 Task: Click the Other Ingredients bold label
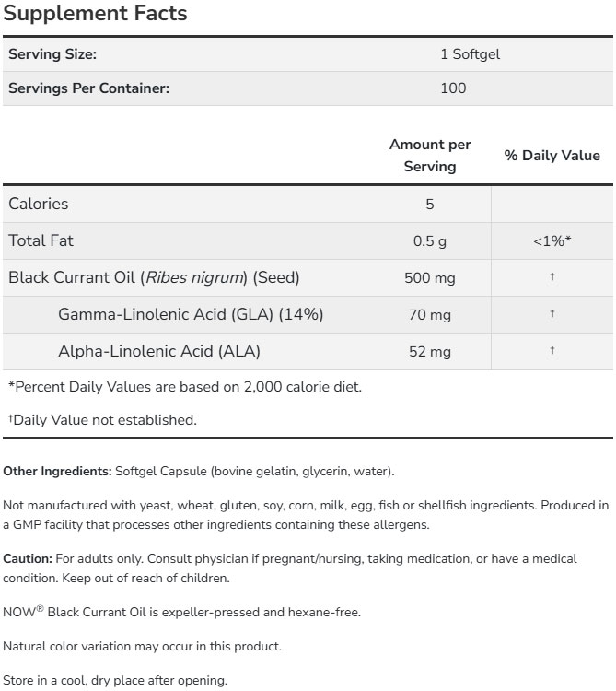click(57, 472)
